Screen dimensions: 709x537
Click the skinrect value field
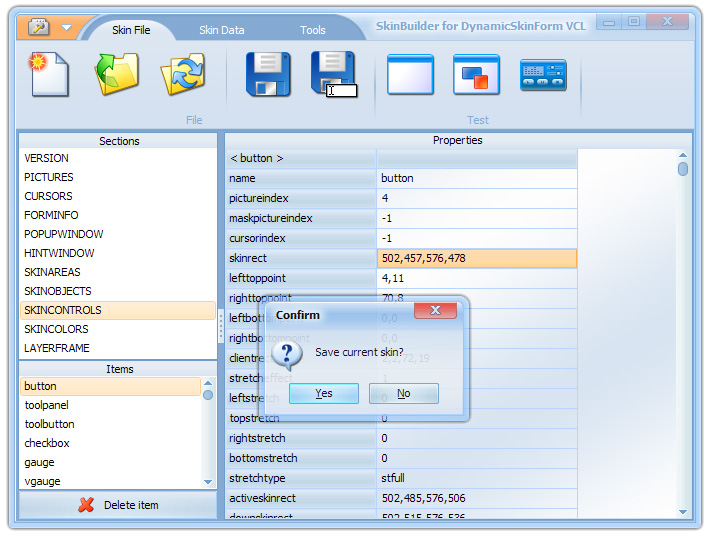pyautogui.click(x=477, y=258)
